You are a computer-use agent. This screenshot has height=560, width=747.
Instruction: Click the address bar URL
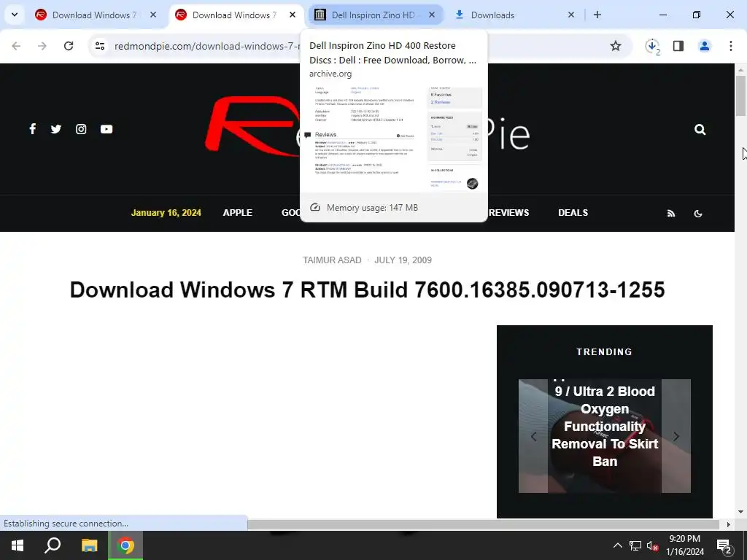[x=207, y=46]
